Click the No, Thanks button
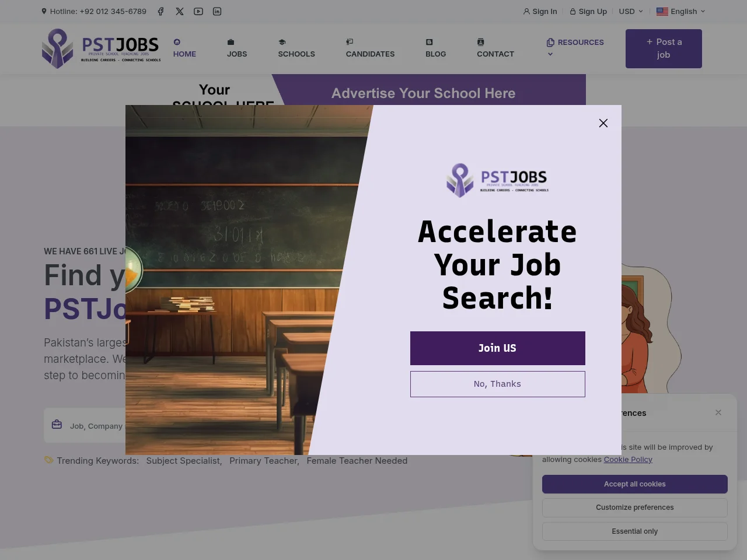 pos(497,384)
